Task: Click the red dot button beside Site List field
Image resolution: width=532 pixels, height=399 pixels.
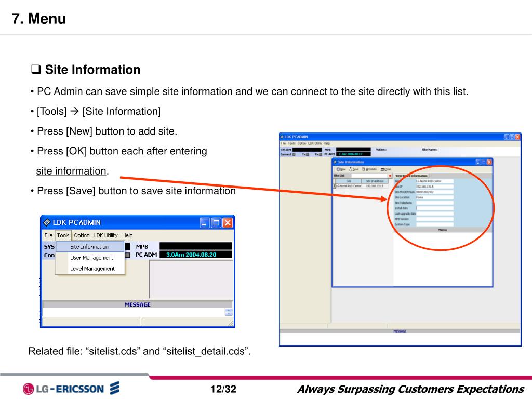Action: [x=390, y=176]
